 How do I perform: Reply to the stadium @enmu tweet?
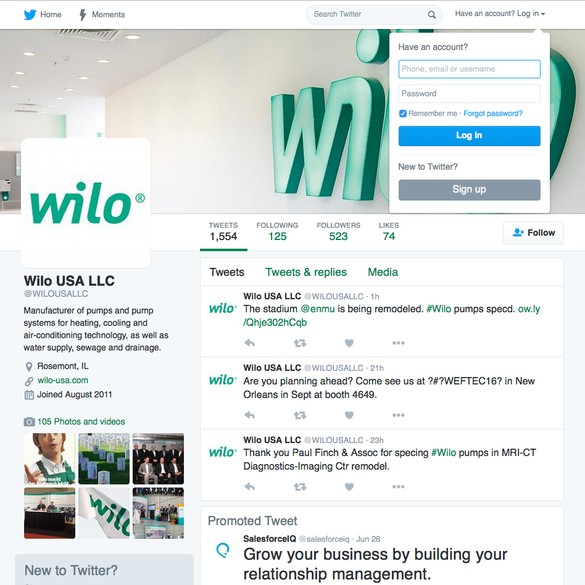click(x=249, y=343)
